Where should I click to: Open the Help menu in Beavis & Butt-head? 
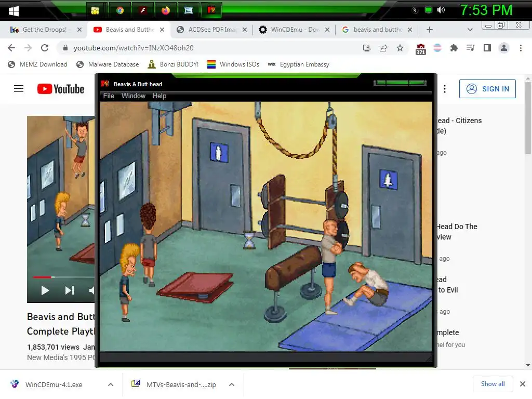[159, 96]
